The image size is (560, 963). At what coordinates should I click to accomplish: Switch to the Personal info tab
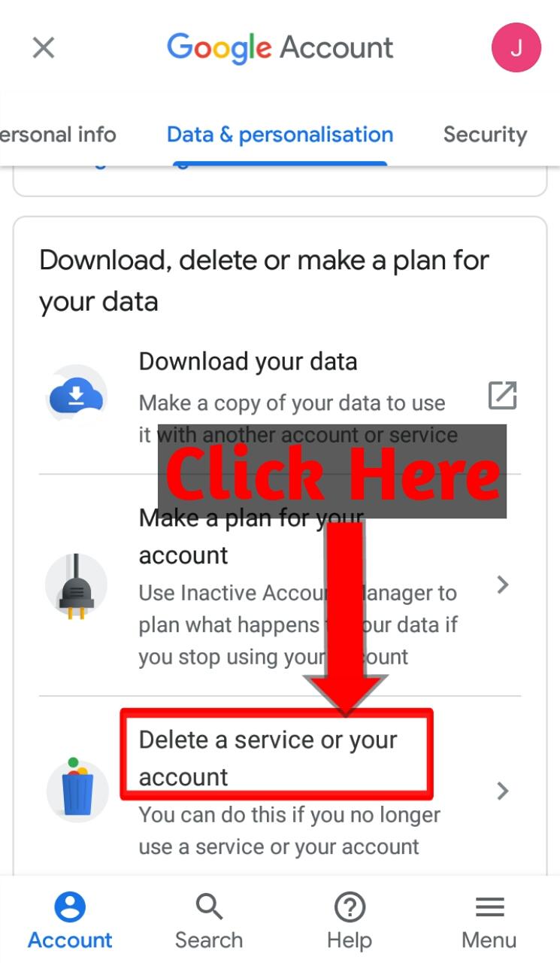point(58,135)
